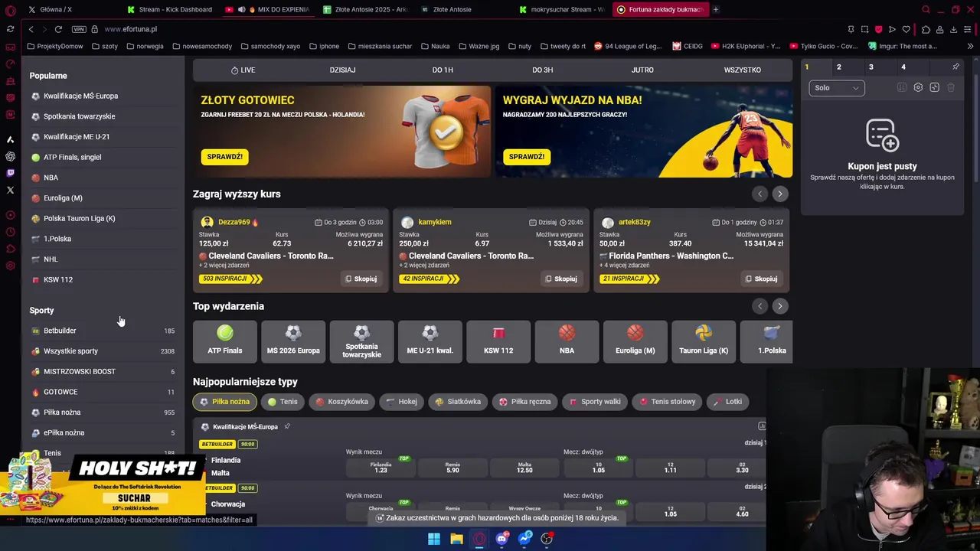Select the JUTRO time filter

[642, 70]
